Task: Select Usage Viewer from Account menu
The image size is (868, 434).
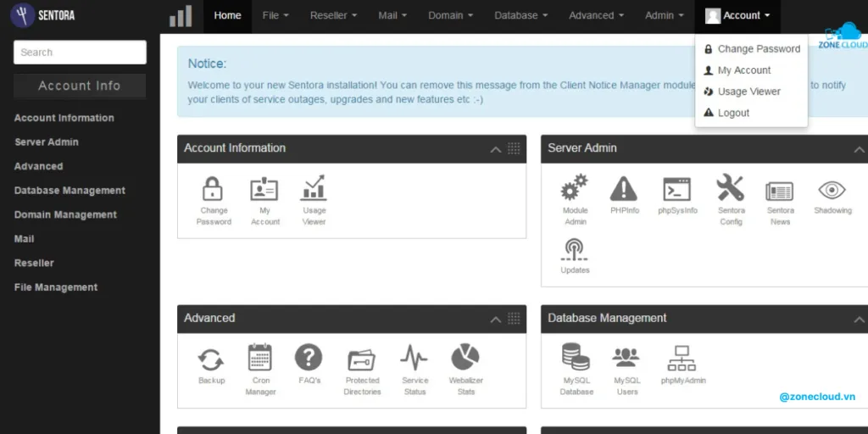Action: (x=752, y=92)
